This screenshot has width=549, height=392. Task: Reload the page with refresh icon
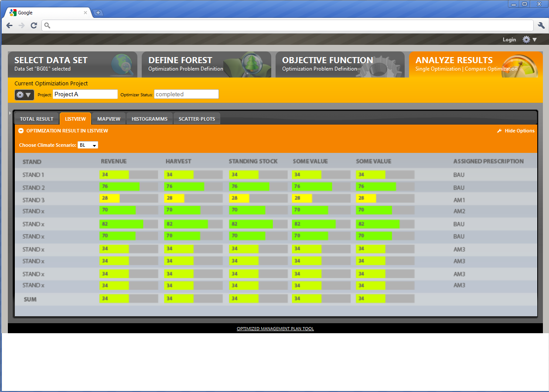tap(34, 26)
